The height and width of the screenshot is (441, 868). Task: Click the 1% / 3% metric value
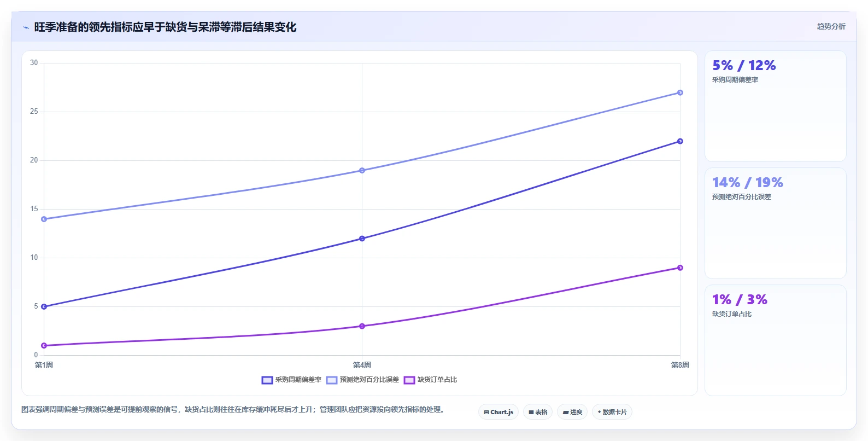(740, 300)
